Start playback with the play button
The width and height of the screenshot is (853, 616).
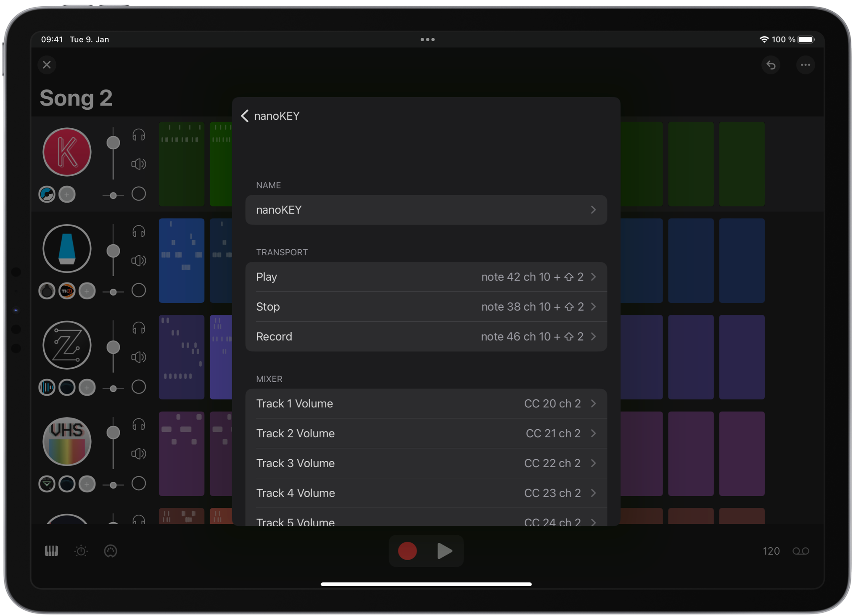click(444, 551)
